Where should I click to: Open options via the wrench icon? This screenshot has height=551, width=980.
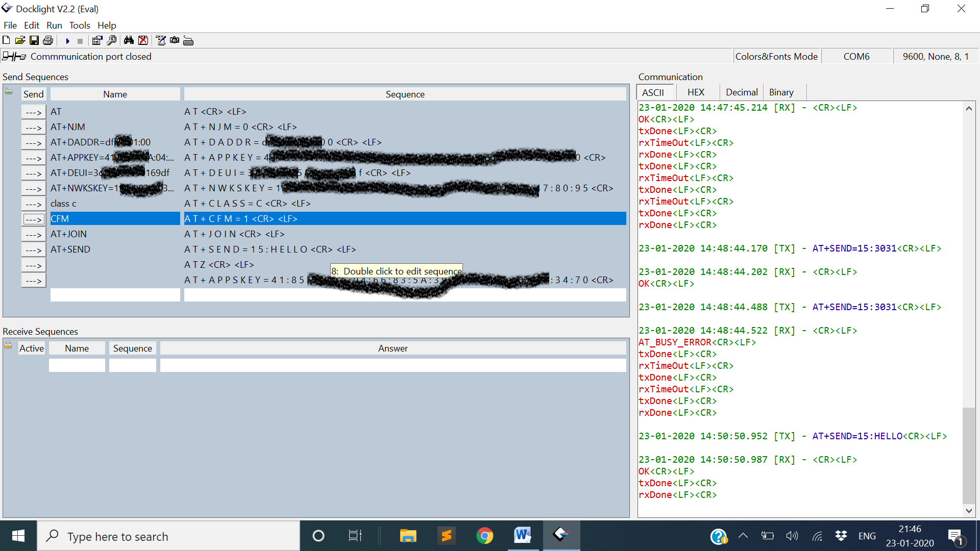111,40
